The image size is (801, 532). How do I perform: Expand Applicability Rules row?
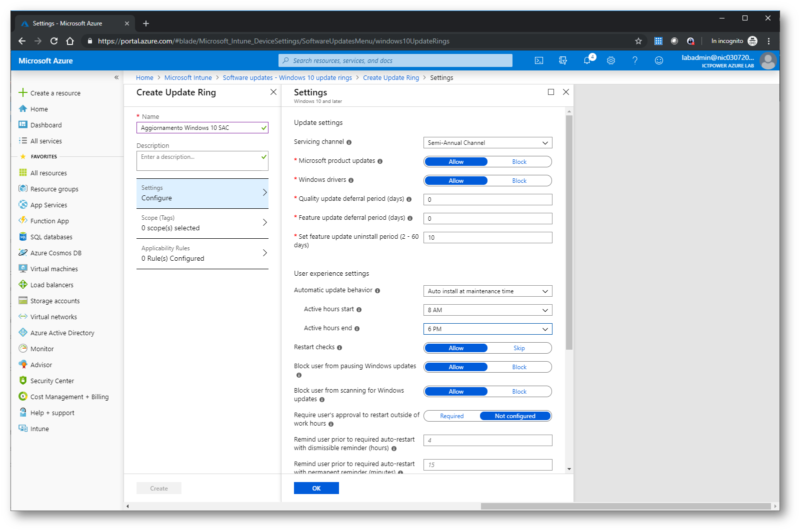[x=202, y=254]
